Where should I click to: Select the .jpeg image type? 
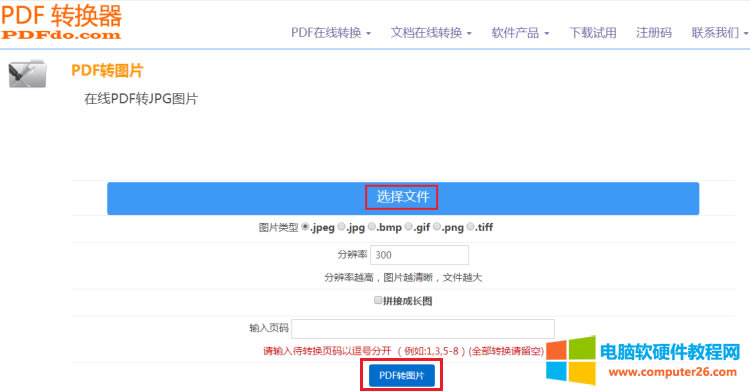(305, 227)
